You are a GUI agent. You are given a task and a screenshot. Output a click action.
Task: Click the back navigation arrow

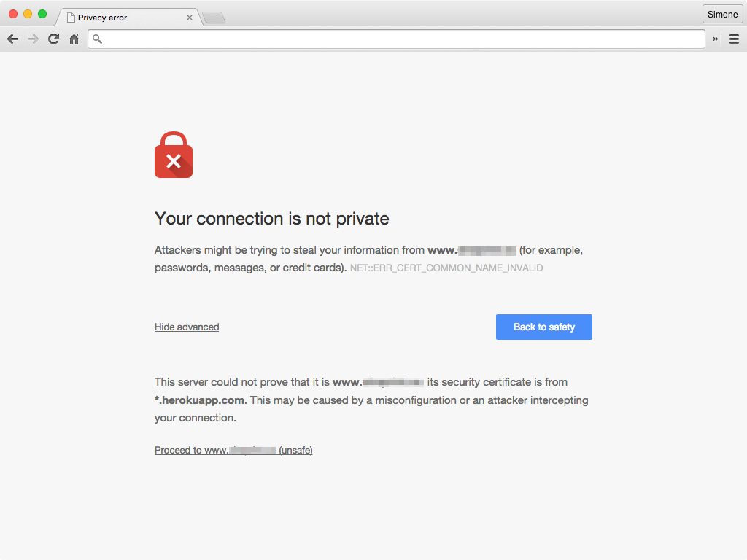(x=12, y=39)
